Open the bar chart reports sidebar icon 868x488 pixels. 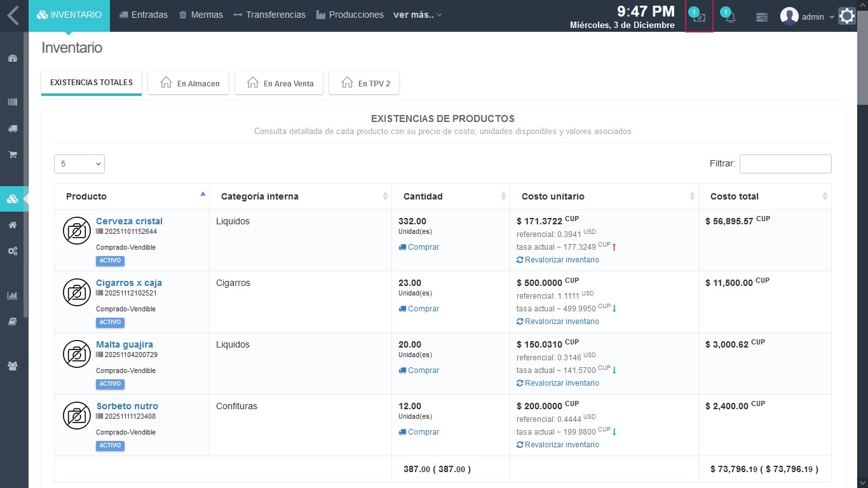click(x=13, y=295)
